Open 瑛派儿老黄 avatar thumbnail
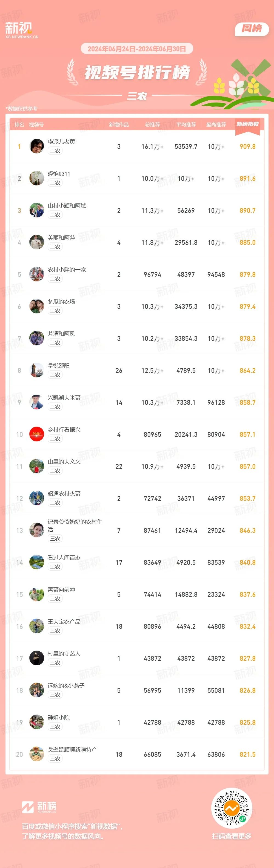 [x=36, y=146]
